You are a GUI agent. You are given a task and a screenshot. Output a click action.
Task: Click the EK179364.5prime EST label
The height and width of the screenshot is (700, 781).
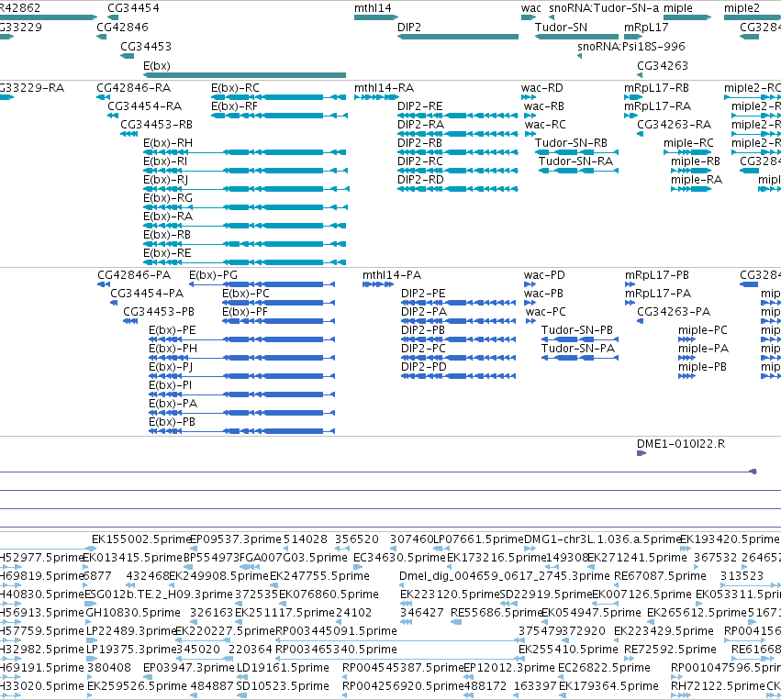[x=608, y=686]
